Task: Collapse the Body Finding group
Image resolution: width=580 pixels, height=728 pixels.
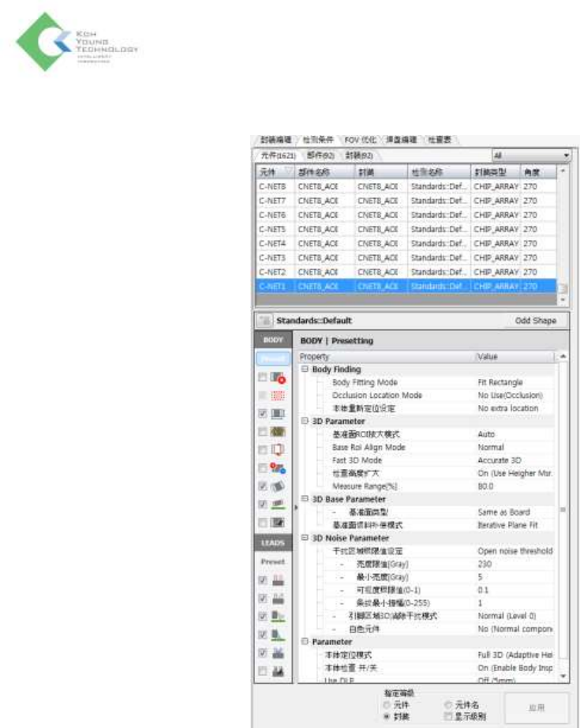Action: pos(305,369)
